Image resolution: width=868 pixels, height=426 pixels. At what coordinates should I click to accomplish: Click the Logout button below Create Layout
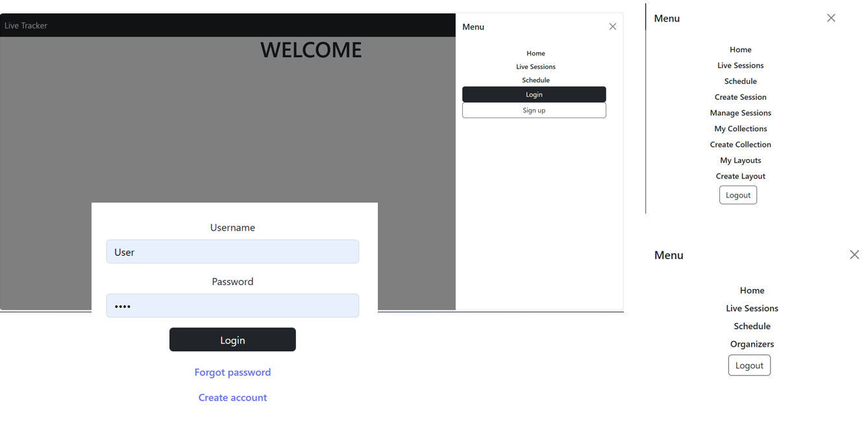pyautogui.click(x=738, y=195)
